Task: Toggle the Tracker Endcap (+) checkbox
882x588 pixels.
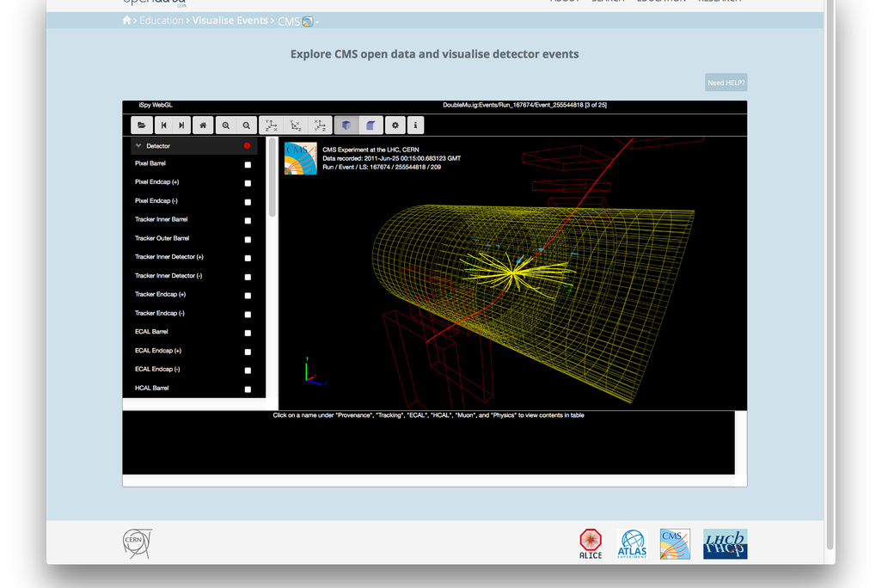Action: (x=248, y=296)
